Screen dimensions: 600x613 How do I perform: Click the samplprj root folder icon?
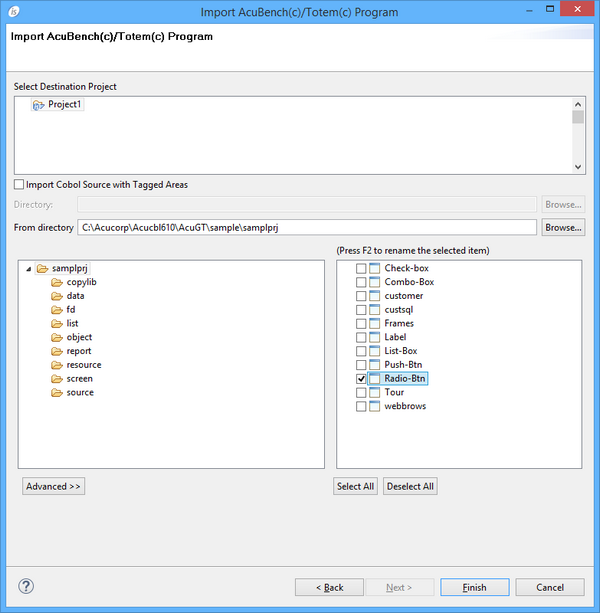42,269
